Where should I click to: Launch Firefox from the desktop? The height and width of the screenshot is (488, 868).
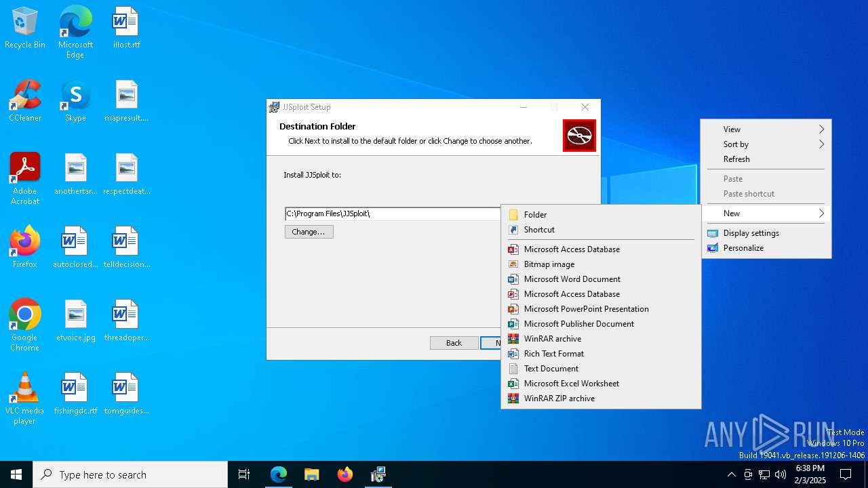click(25, 248)
